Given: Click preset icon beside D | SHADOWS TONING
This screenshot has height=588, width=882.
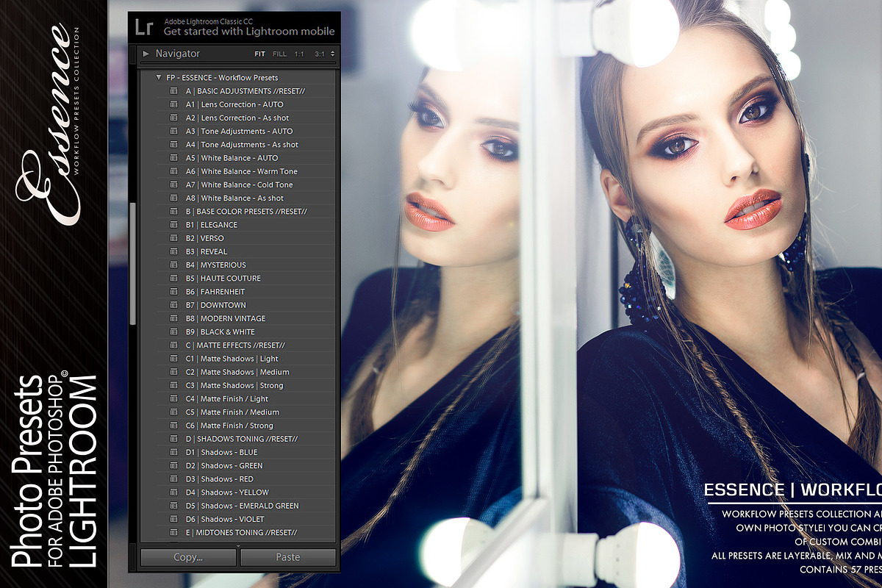Looking at the screenshot, I should pyautogui.click(x=174, y=439).
